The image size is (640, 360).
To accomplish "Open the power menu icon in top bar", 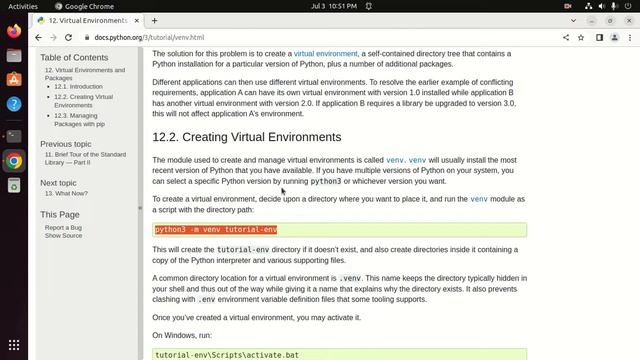I will pos(628,6).
